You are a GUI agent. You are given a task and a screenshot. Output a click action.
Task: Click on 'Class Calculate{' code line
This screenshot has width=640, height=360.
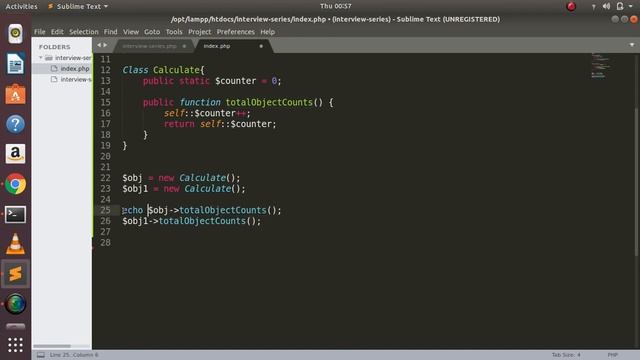[163, 70]
